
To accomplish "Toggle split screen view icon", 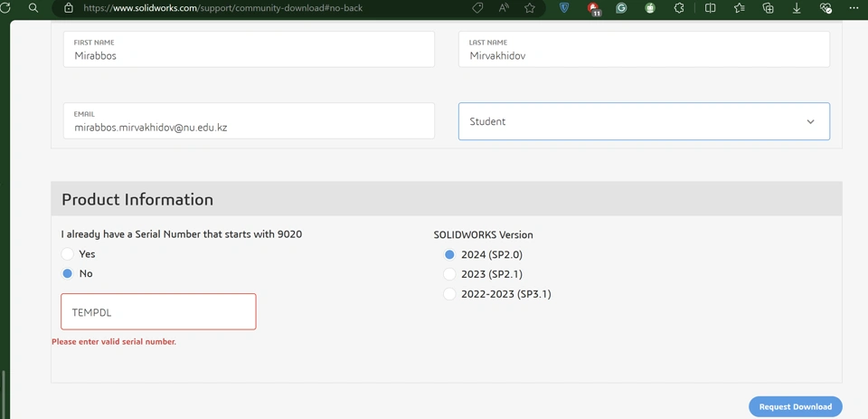I will pyautogui.click(x=711, y=8).
